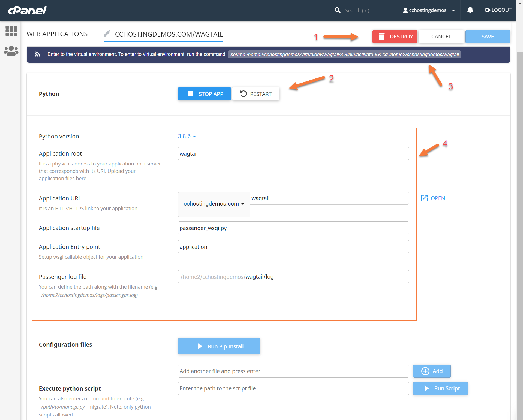Select the CCHOSTINGDEMOS.COM/WAGTAIL tab
The height and width of the screenshot is (420, 523).
[x=169, y=34]
